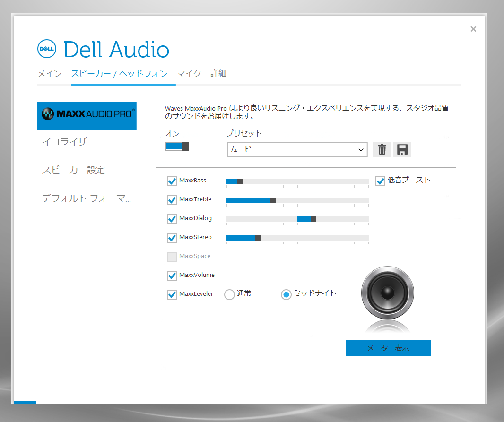This screenshot has height=422, width=504.
Task: Save preset with floppy disk icon
Action: coord(402,149)
